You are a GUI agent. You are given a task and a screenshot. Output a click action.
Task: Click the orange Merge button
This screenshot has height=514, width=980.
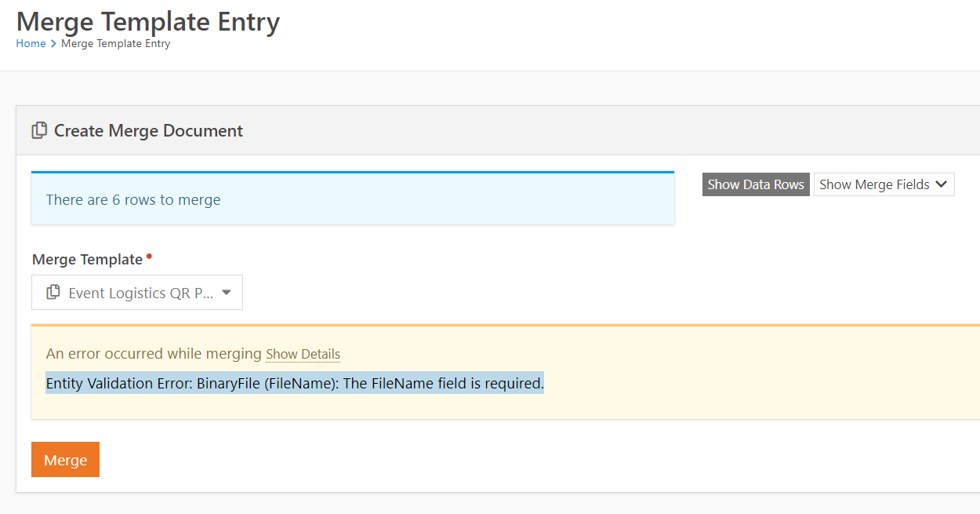(x=65, y=460)
